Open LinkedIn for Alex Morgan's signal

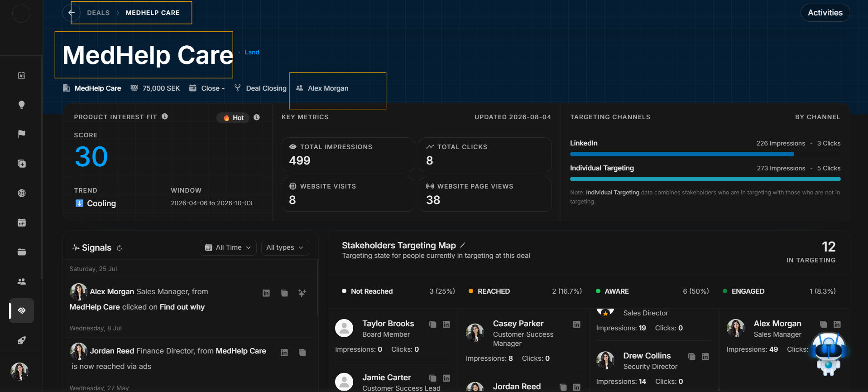click(x=266, y=293)
